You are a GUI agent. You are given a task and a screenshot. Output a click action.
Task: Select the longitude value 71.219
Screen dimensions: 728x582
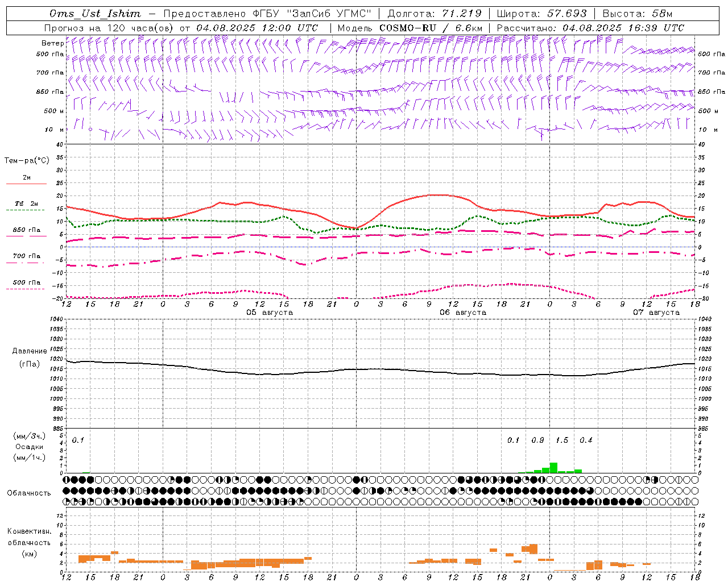click(461, 14)
